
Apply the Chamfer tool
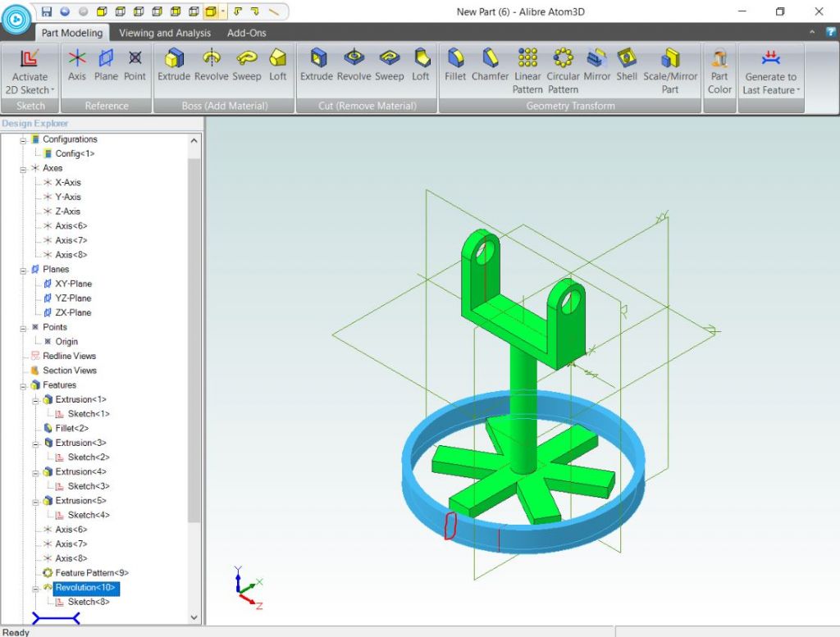[491, 65]
